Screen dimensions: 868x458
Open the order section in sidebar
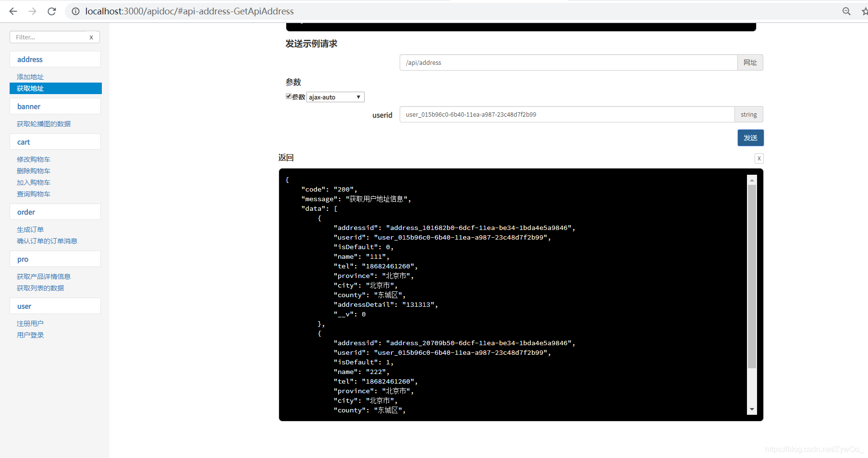(x=55, y=212)
